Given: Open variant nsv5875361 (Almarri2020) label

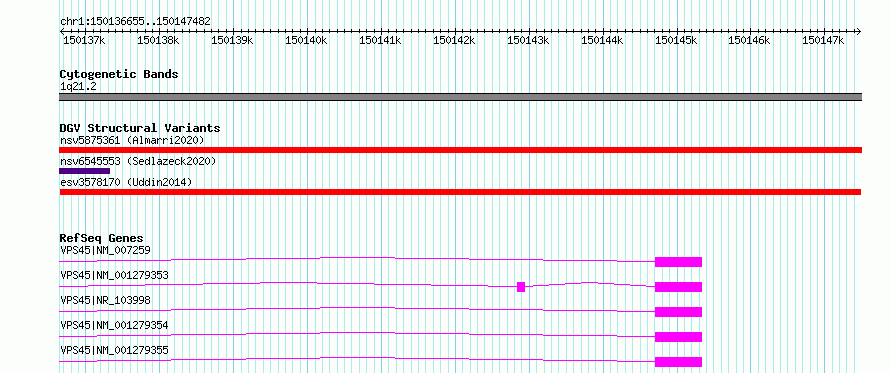Looking at the screenshot, I should click(x=132, y=140).
